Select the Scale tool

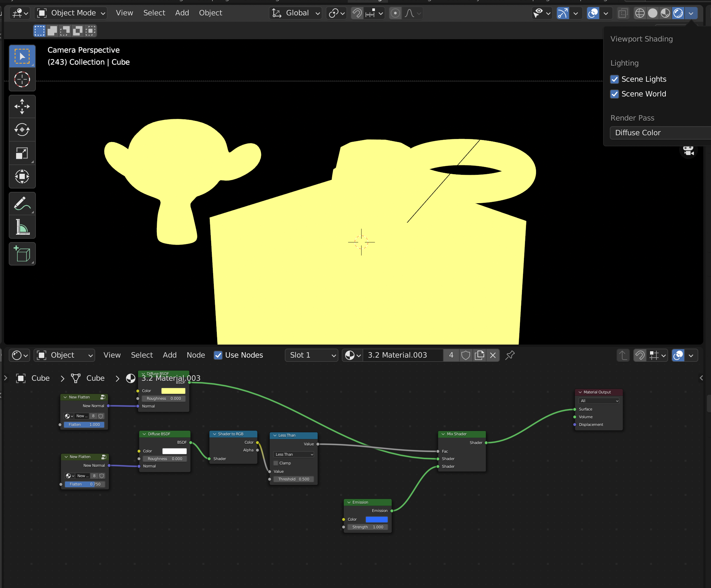22,153
